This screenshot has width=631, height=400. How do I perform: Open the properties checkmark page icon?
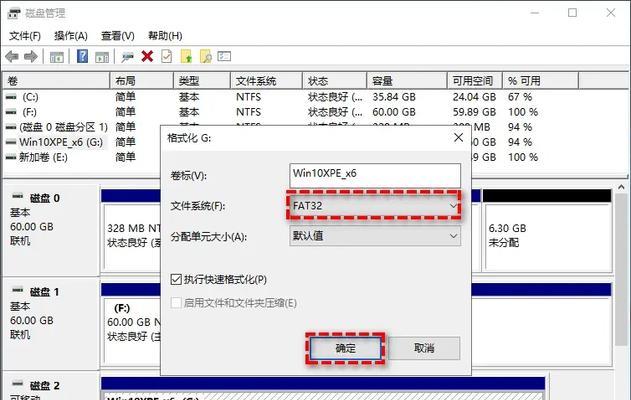point(167,56)
